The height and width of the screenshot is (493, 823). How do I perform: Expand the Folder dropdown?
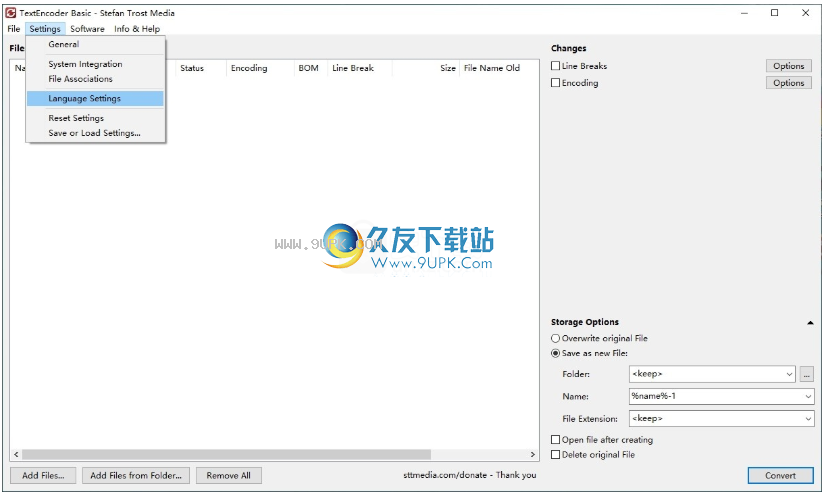[789, 374]
